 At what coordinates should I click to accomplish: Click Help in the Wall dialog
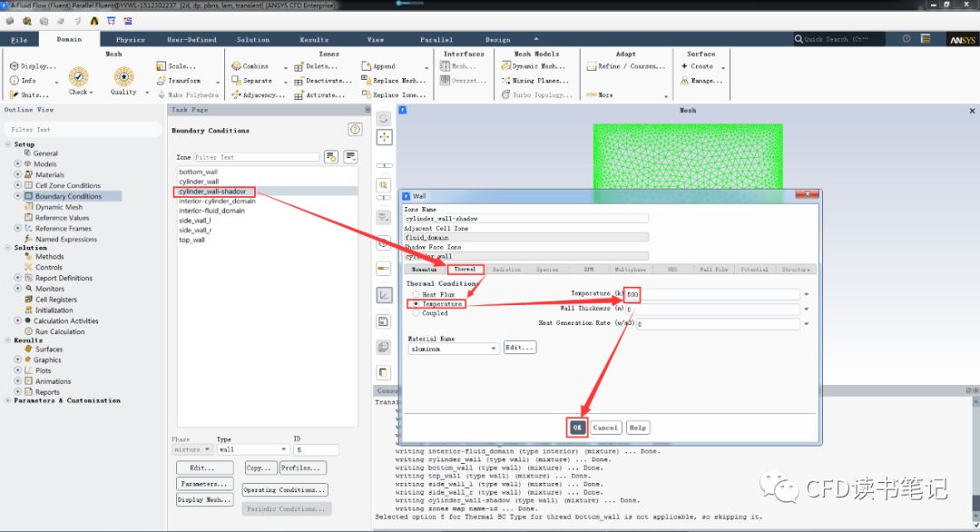(638, 428)
